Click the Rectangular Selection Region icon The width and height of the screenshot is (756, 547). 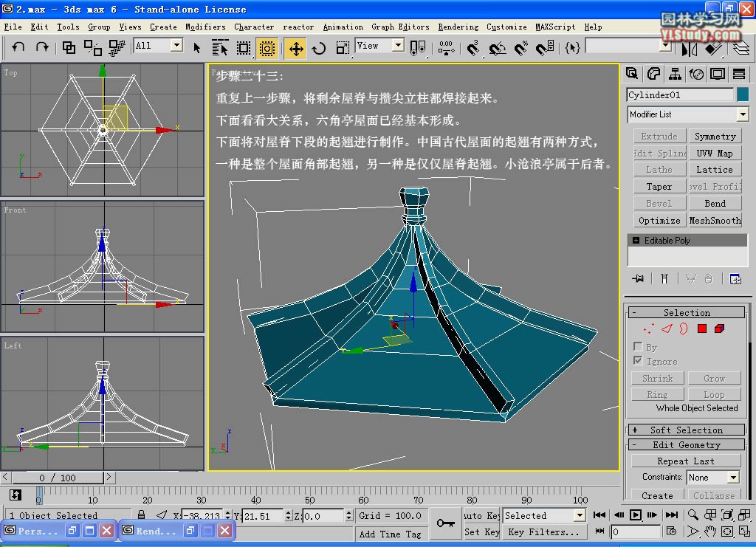[244, 48]
